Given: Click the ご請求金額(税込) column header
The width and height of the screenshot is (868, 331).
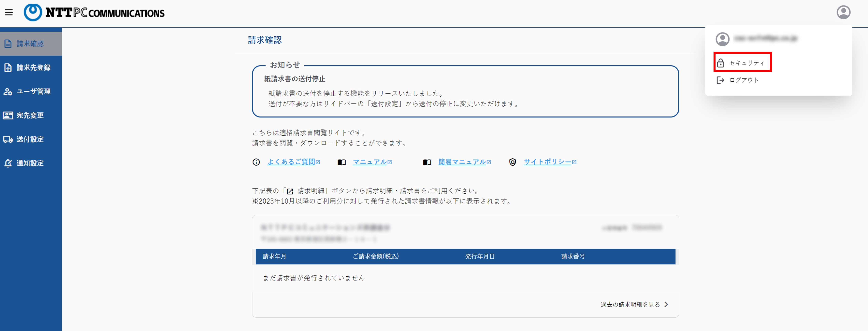Looking at the screenshot, I should 376,257.
